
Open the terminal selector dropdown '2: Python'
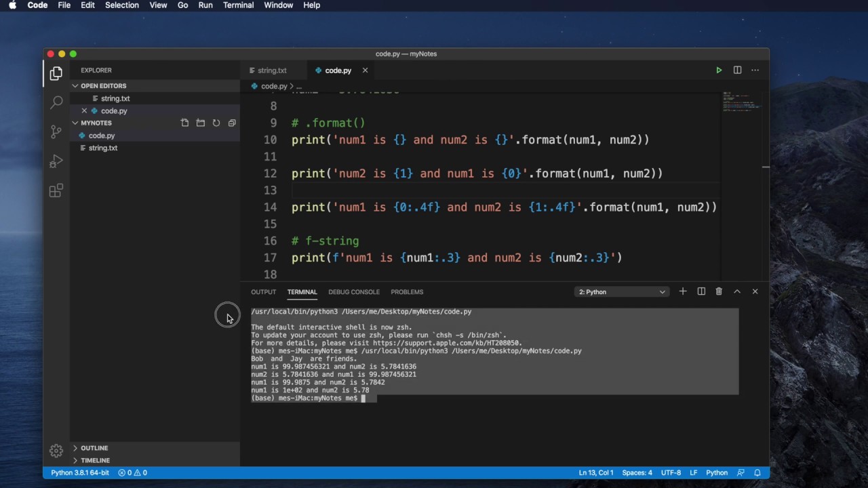point(622,292)
